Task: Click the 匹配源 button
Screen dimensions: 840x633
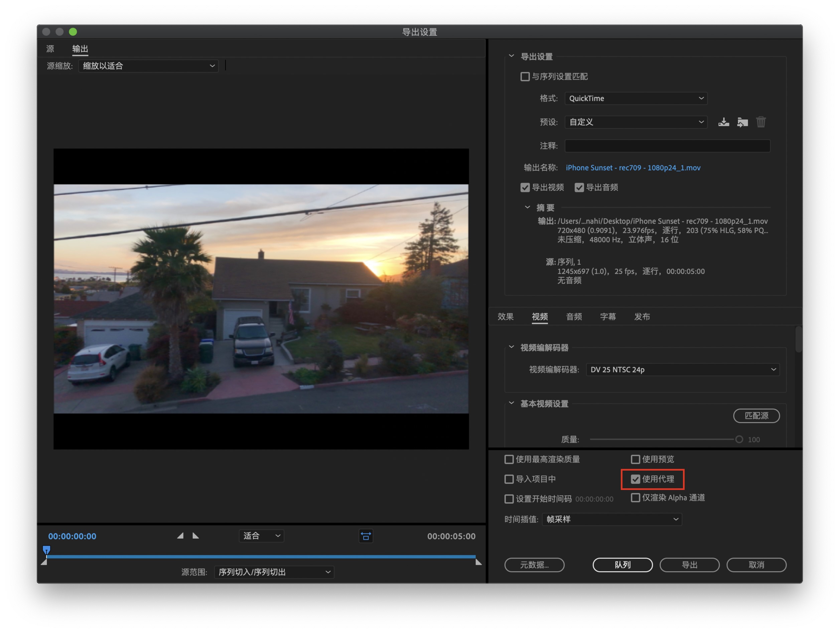Action: (756, 416)
